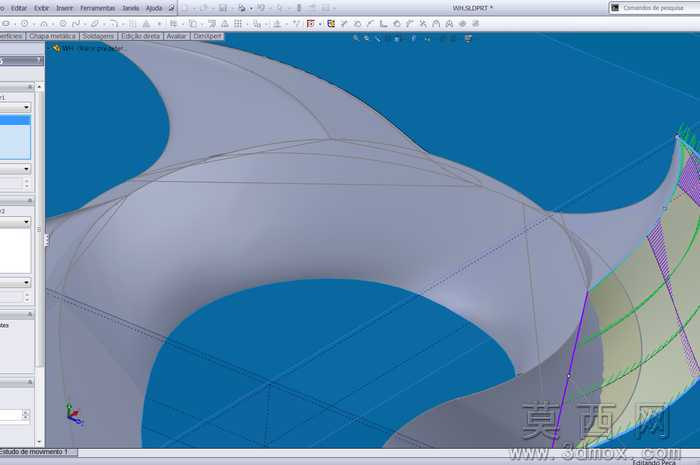Open the dropdown below the white list box
The width and height of the screenshot is (700, 465).
point(15,282)
